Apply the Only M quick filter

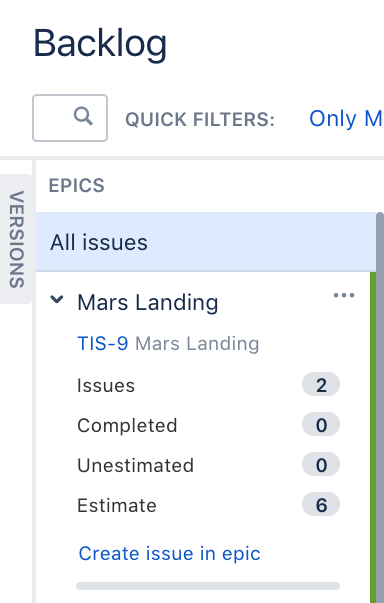pos(346,118)
